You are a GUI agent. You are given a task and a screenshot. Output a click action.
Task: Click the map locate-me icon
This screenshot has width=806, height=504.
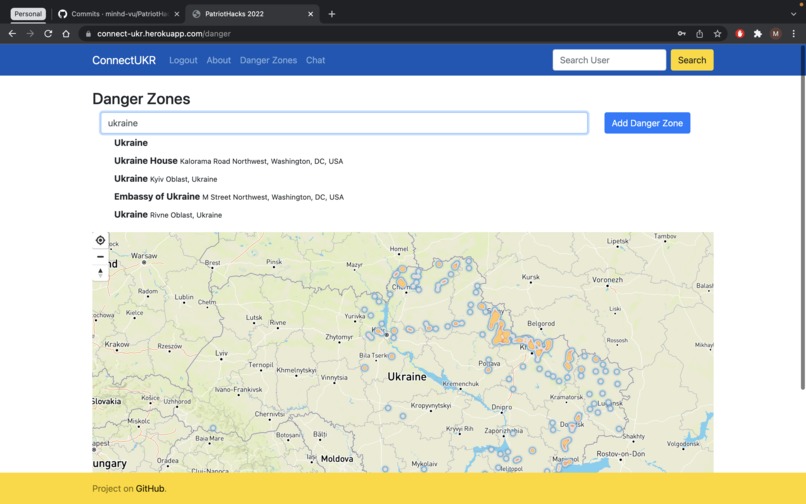pos(100,240)
